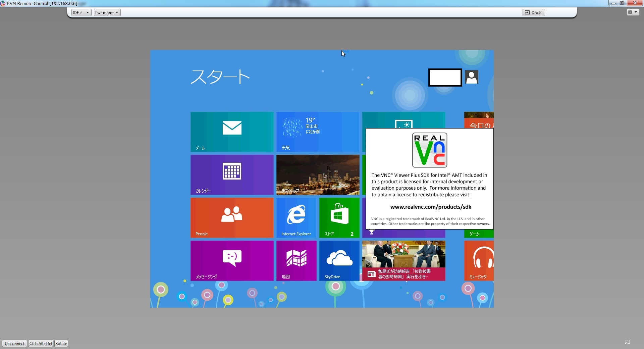Open the Calendar tile (カレンダー)
The width and height of the screenshot is (644, 349).
232,174
